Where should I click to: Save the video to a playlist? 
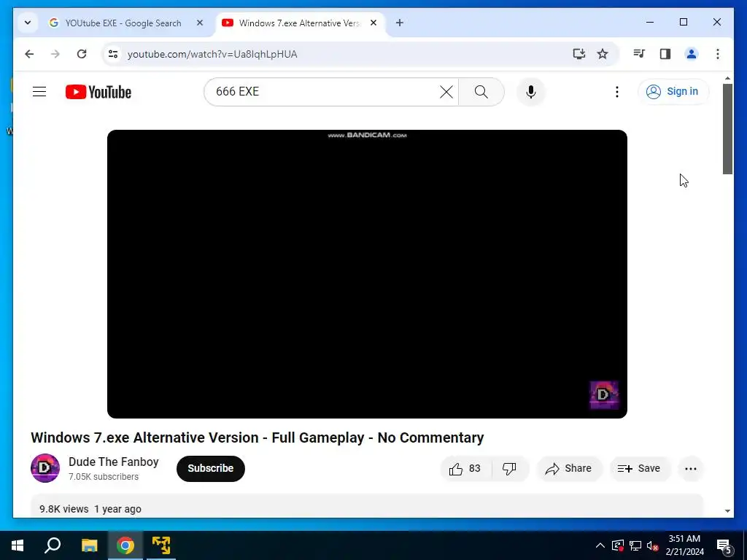[x=639, y=469]
